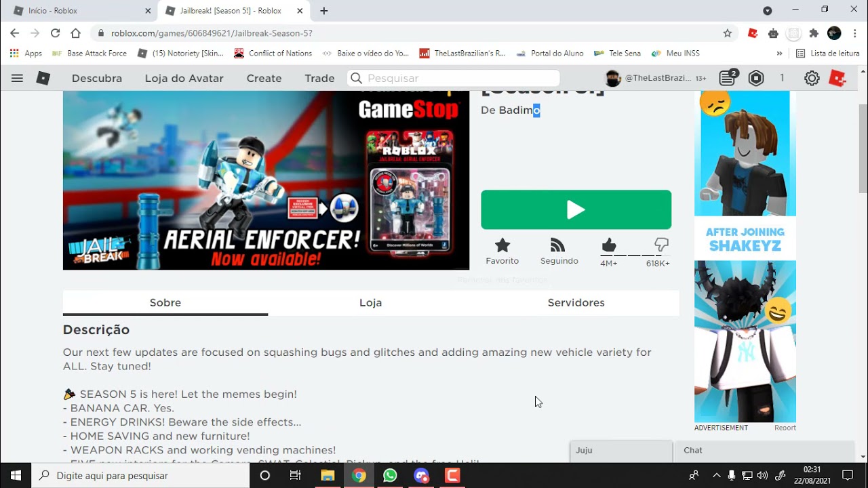Click the Jailbreak Aerial Enforcer thumbnail
This screenshot has width=868, height=488.
point(266,180)
